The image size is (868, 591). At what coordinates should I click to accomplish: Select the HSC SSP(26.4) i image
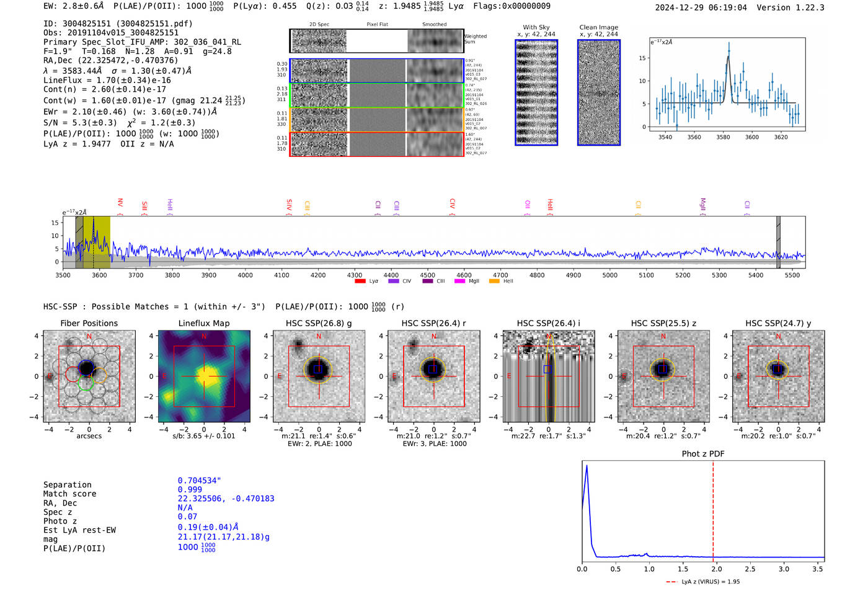tap(549, 376)
